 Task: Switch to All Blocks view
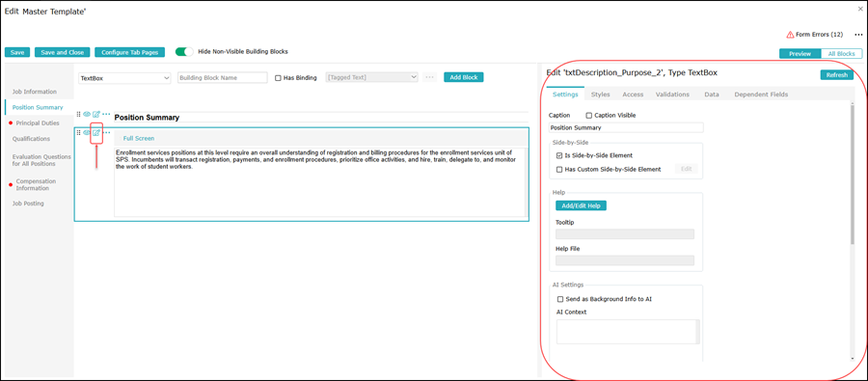pyautogui.click(x=841, y=54)
